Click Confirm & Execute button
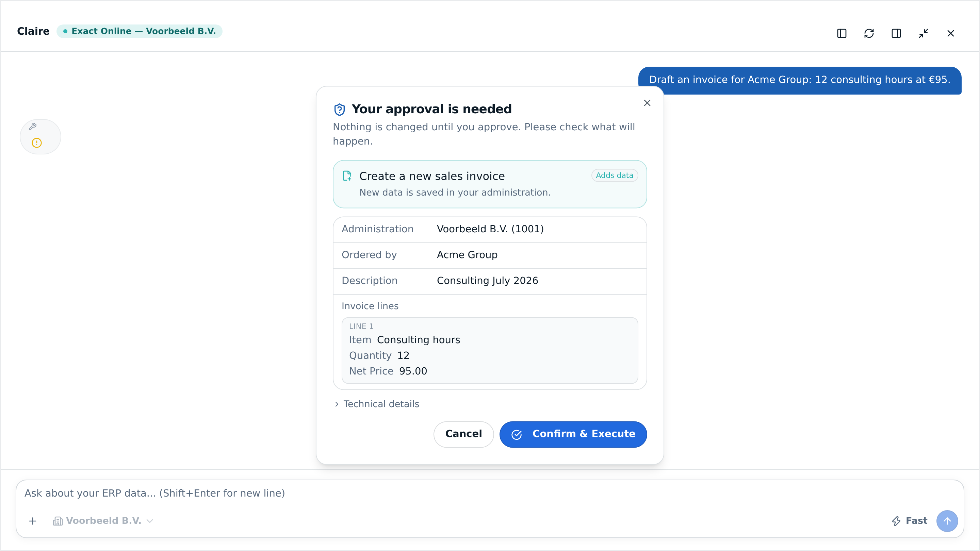This screenshot has height=551, width=980. point(573,434)
